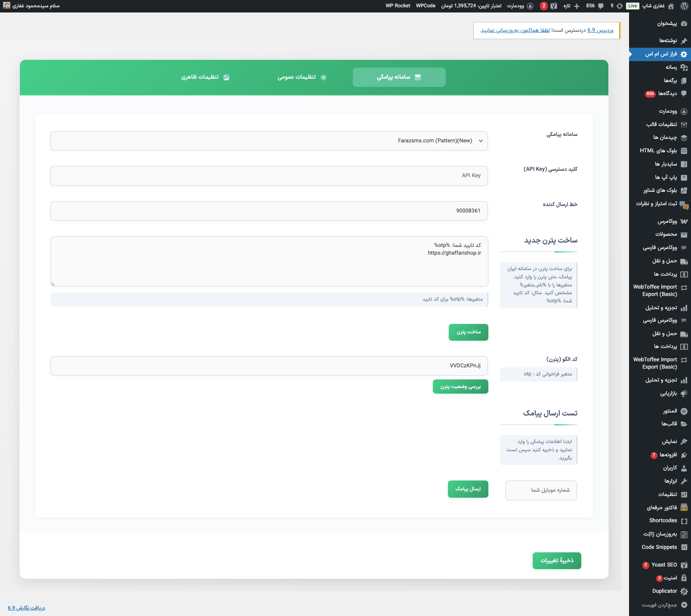The height and width of the screenshot is (616, 691).
Task: Select the سامانه پیامکی tab
Action: [x=399, y=77]
